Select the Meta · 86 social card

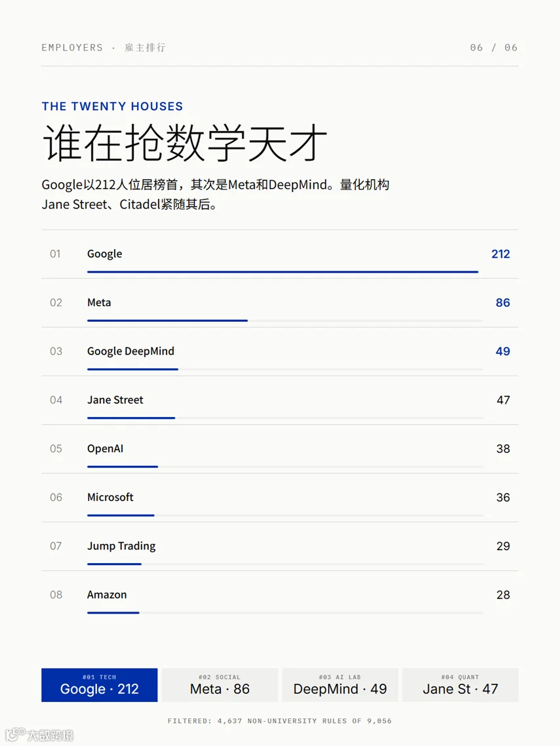220,684
